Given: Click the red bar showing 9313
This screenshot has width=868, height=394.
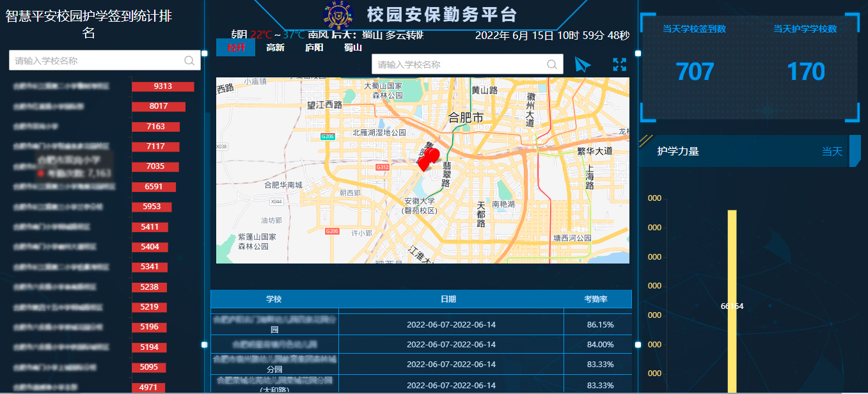Looking at the screenshot, I should pos(162,86).
